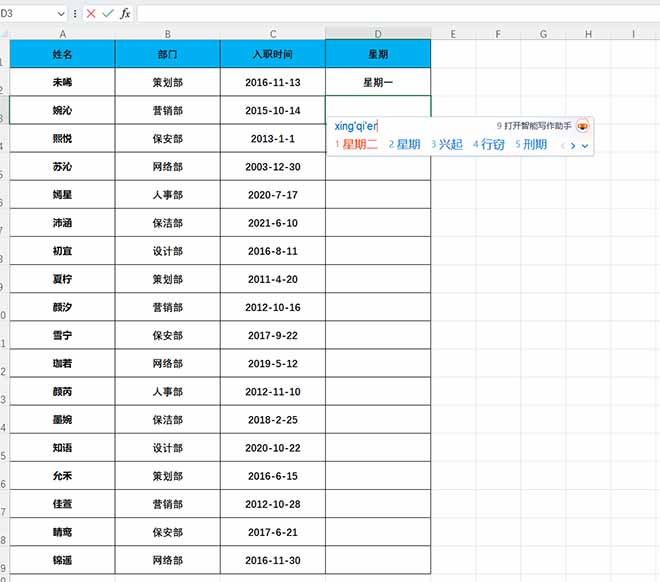This screenshot has width=660, height=582.
Task: Click the date 2016-11-30 cell
Action: (x=273, y=560)
